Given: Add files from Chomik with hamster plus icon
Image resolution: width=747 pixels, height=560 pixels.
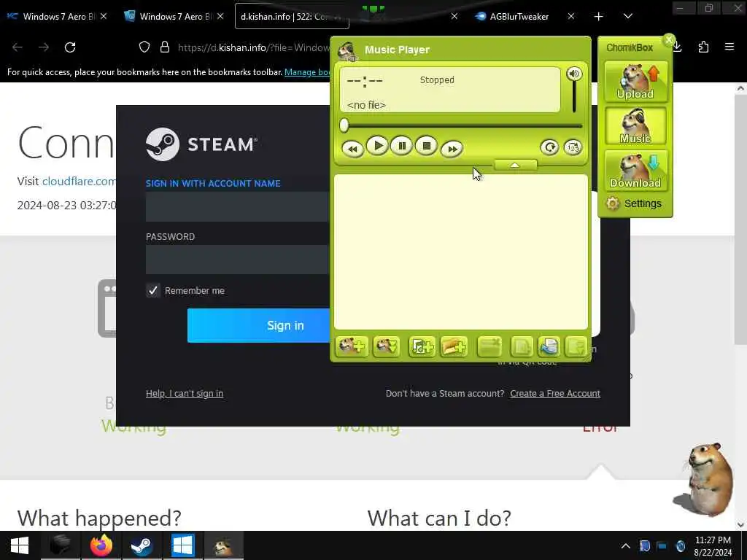Looking at the screenshot, I should (x=352, y=346).
